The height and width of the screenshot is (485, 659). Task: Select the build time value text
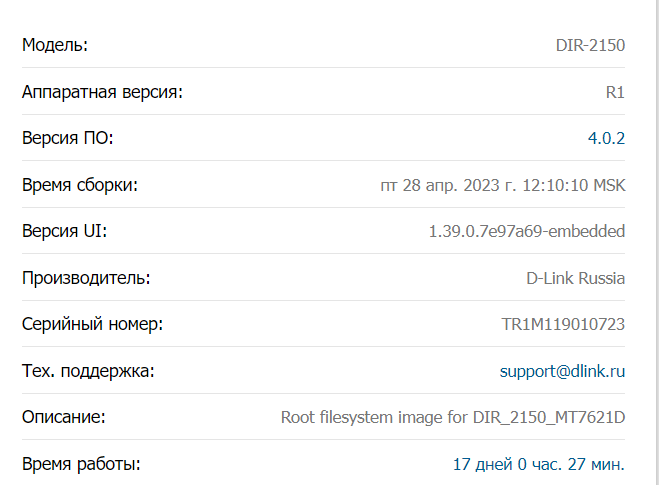pyautogui.click(x=503, y=185)
